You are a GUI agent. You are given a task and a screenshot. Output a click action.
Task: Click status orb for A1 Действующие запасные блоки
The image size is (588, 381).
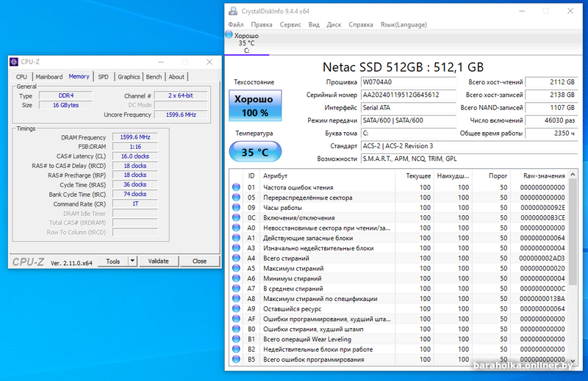(x=236, y=238)
